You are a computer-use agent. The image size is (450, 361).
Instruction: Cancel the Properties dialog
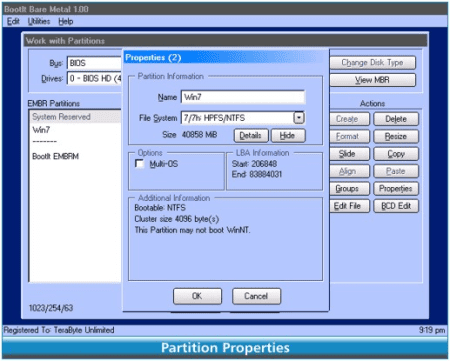pyautogui.click(x=256, y=296)
